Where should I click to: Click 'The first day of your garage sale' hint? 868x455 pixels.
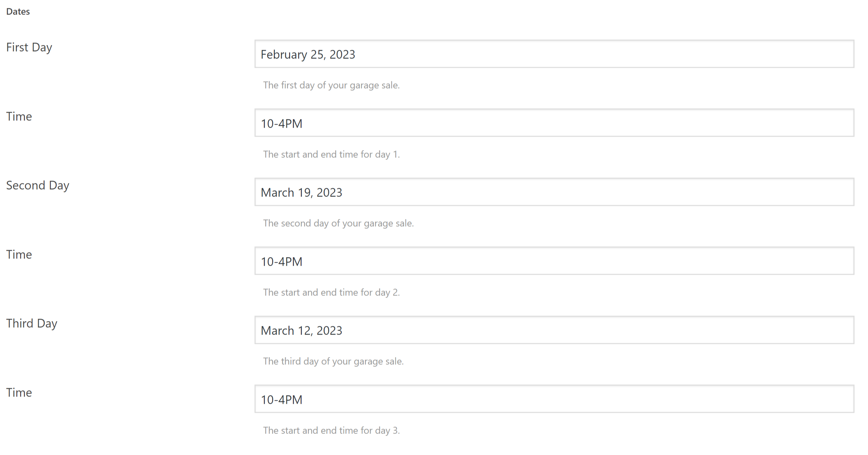tap(331, 85)
